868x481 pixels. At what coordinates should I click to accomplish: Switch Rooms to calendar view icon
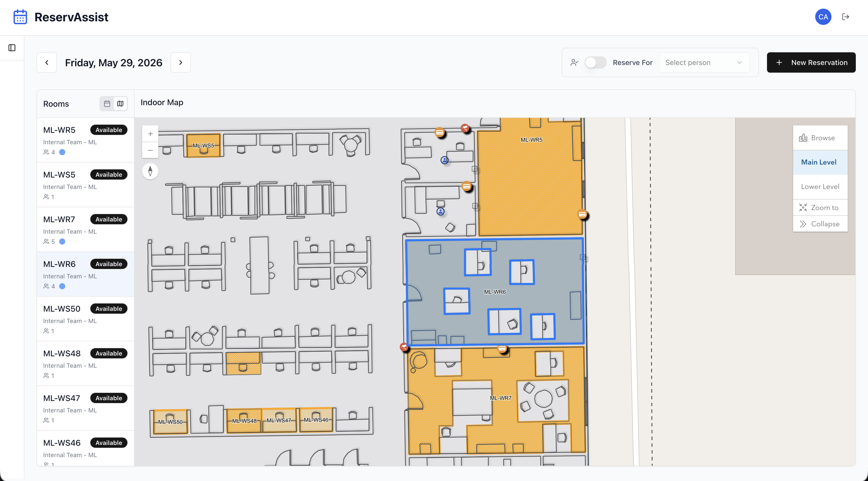pyautogui.click(x=107, y=103)
